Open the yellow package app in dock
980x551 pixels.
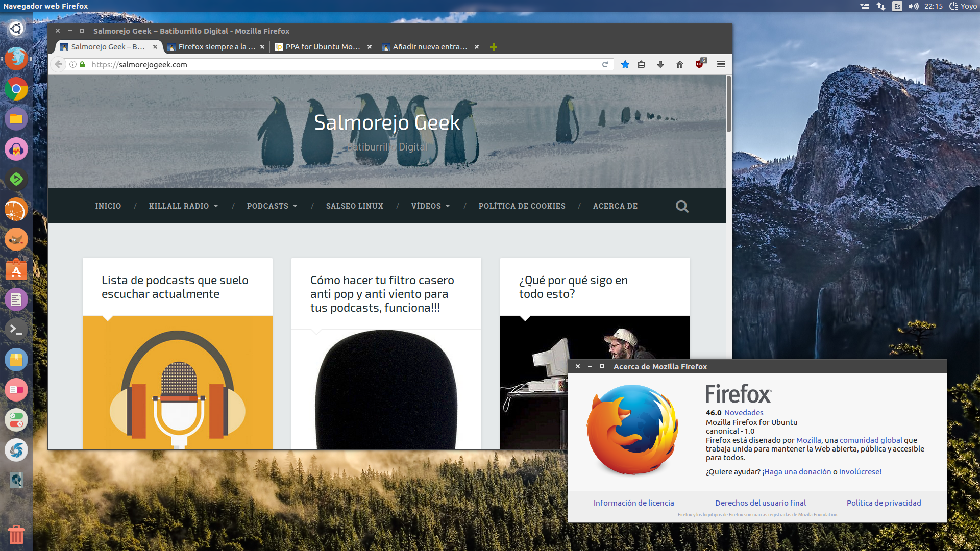tap(16, 360)
